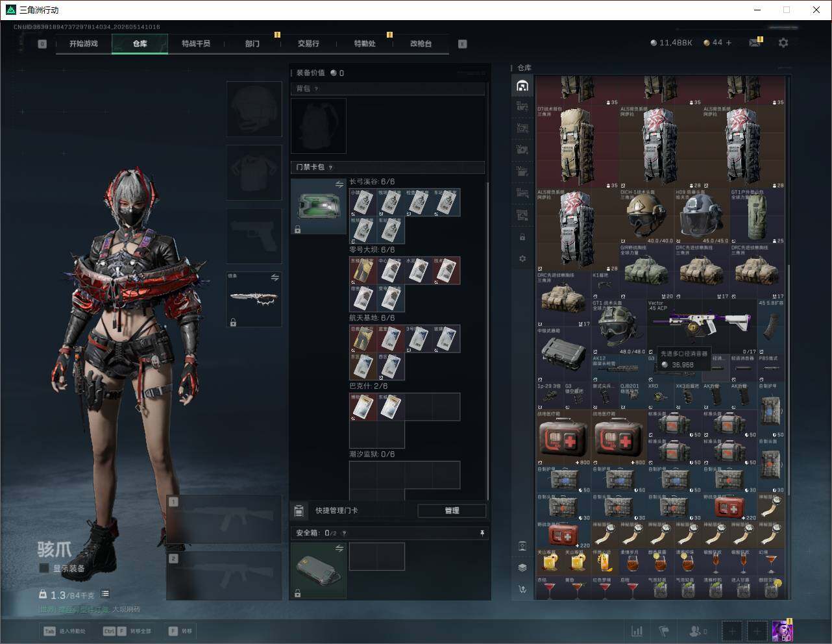Viewport: 832px width, 644px height.
Task: Click the Q previous-tab key icon
Action: [x=42, y=44]
